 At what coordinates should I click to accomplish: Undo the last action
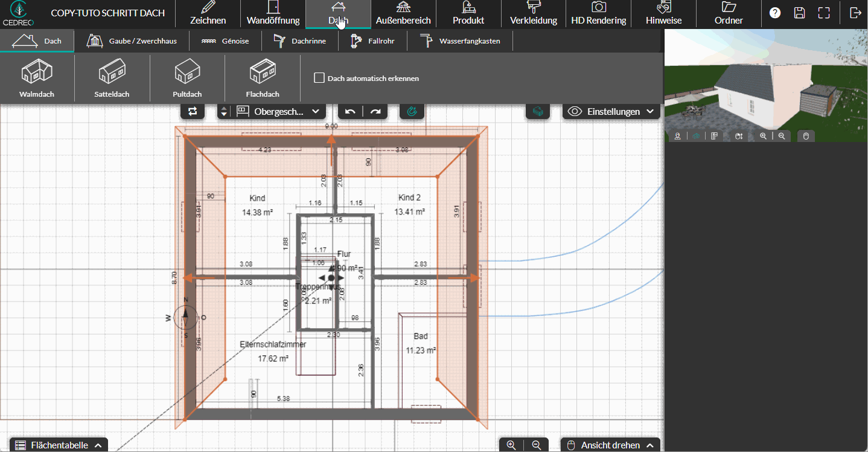[350, 111]
